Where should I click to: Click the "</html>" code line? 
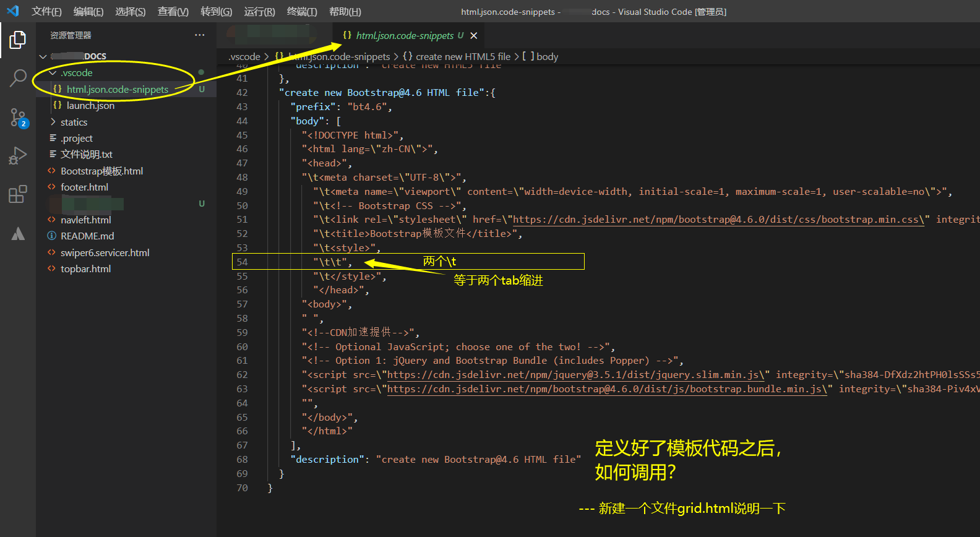pos(327,431)
